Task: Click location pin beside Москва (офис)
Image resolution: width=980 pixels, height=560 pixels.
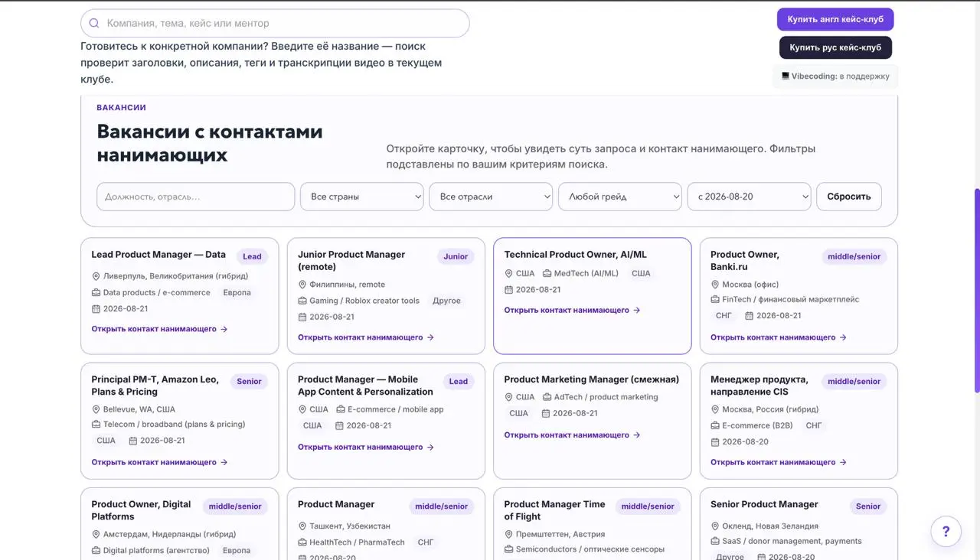Action: click(715, 285)
